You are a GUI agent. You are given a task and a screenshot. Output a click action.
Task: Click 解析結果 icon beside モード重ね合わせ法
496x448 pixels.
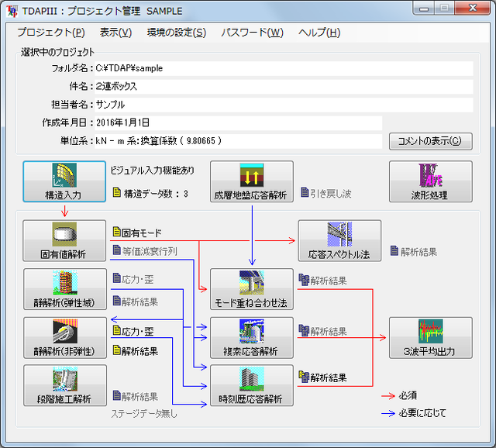pyautogui.click(x=304, y=280)
